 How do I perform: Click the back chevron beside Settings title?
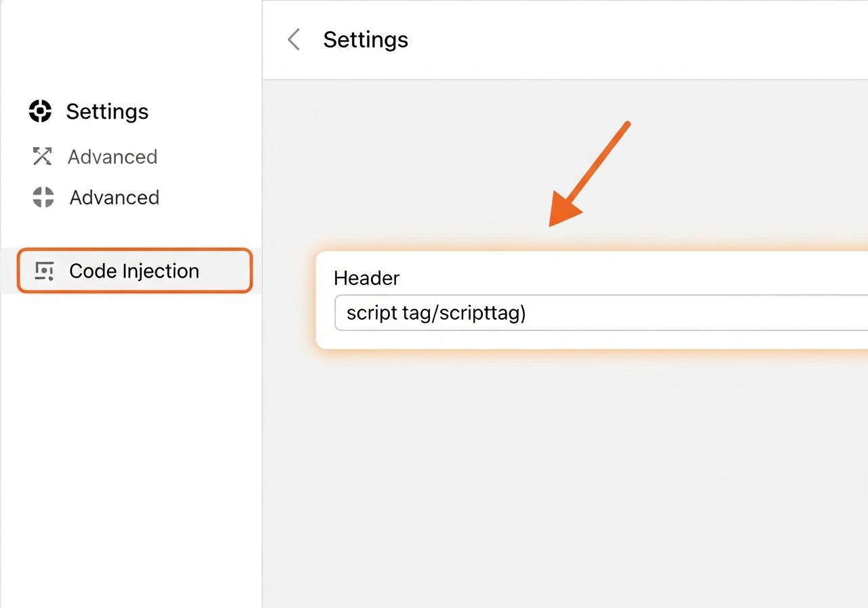click(x=293, y=39)
